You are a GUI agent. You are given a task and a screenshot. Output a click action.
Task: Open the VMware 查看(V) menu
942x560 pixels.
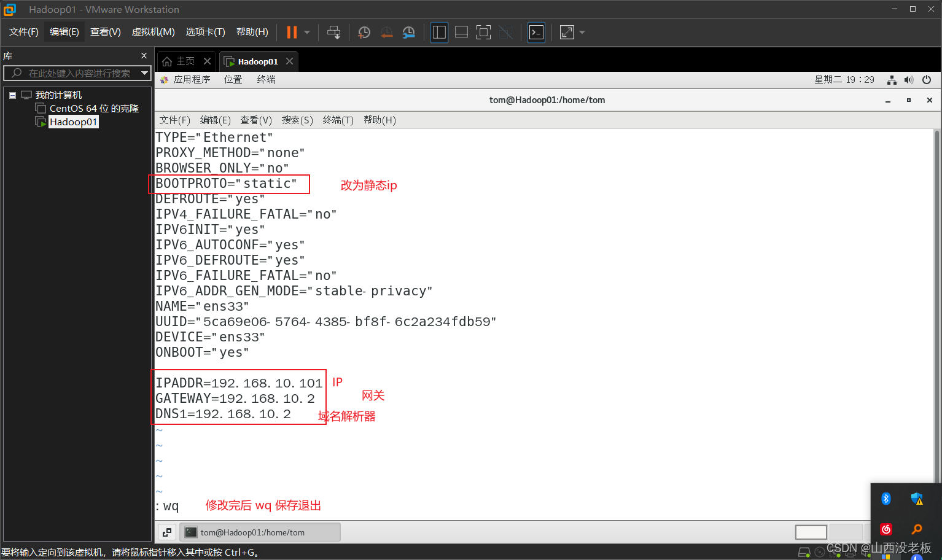[105, 32]
